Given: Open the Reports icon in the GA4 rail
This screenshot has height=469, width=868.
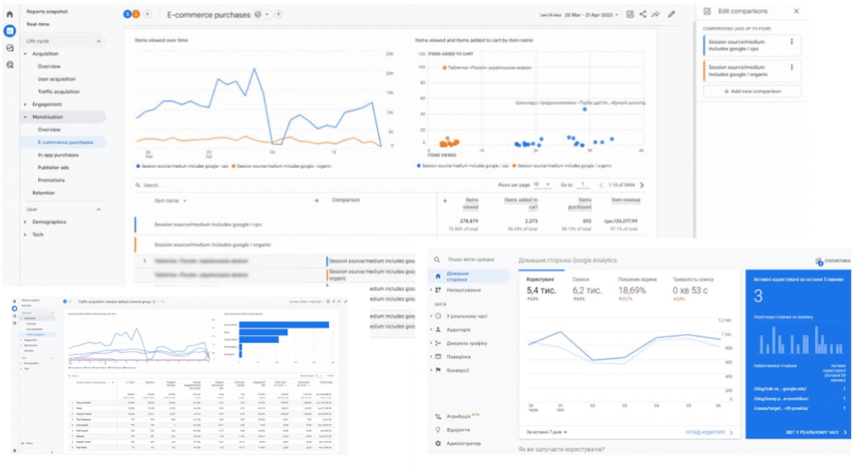Looking at the screenshot, I should [9, 31].
